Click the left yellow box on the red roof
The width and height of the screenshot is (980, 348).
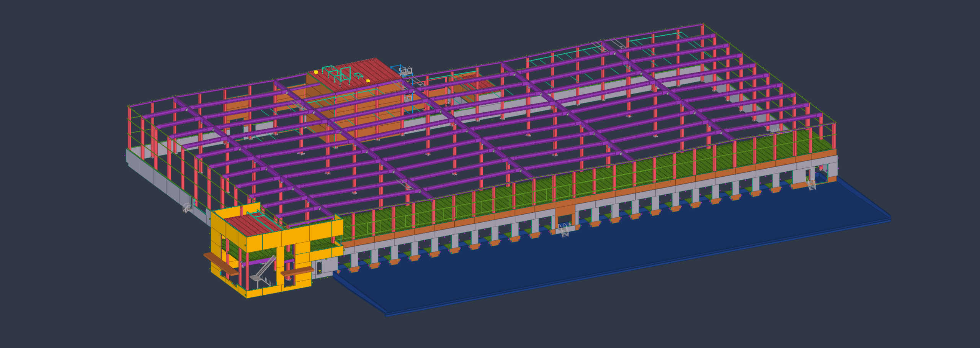(x=316, y=72)
